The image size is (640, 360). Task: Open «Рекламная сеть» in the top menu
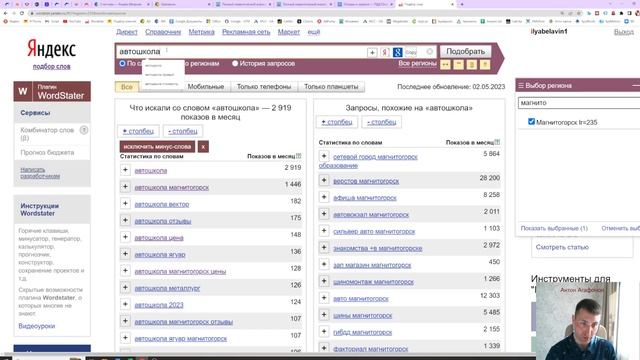[x=246, y=32]
